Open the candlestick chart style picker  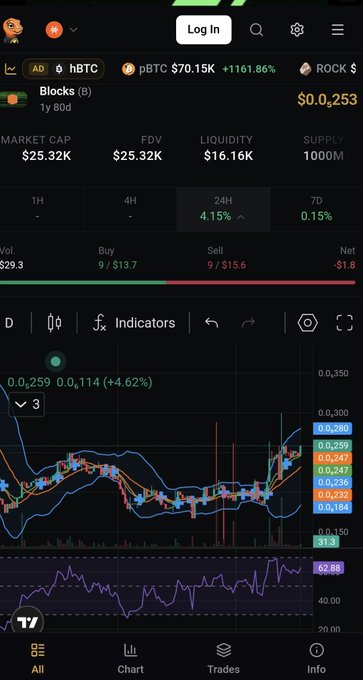click(x=54, y=323)
